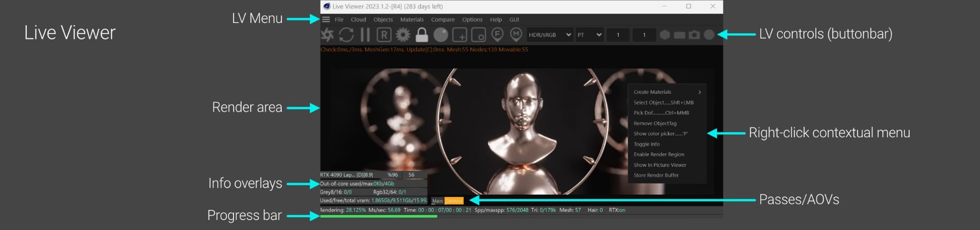Image resolution: width=980 pixels, height=230 pixels.
Task: Choose Enable Render Region in context menu
Action: click(667, 154)
